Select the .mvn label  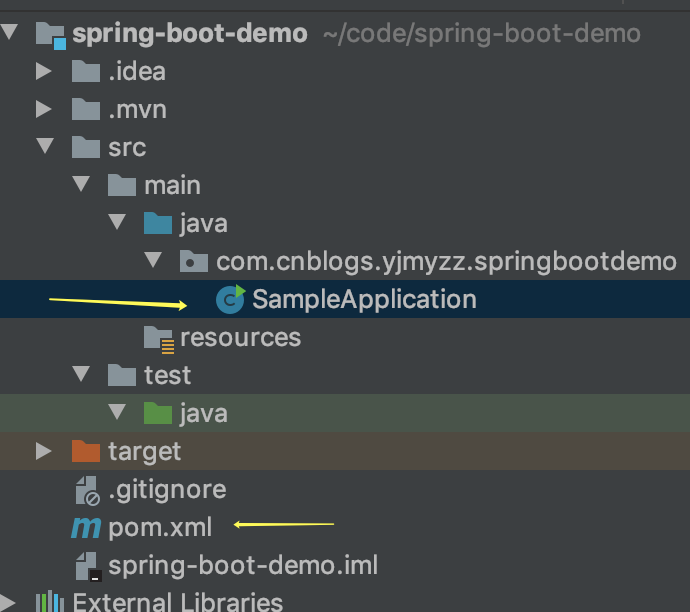pyautogui.click(x=137, y=110)
